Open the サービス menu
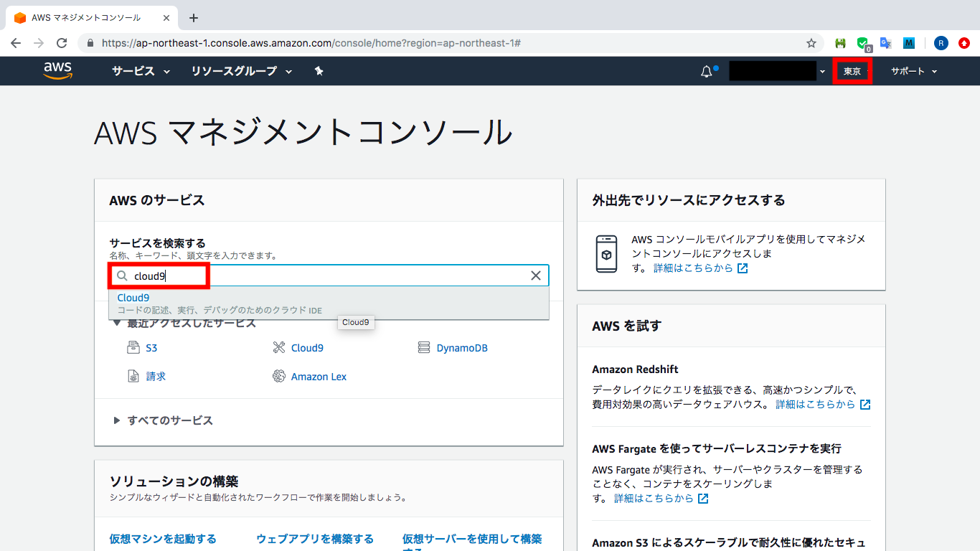The width and height of the screenshot is (980, 551). pos(141,71)
